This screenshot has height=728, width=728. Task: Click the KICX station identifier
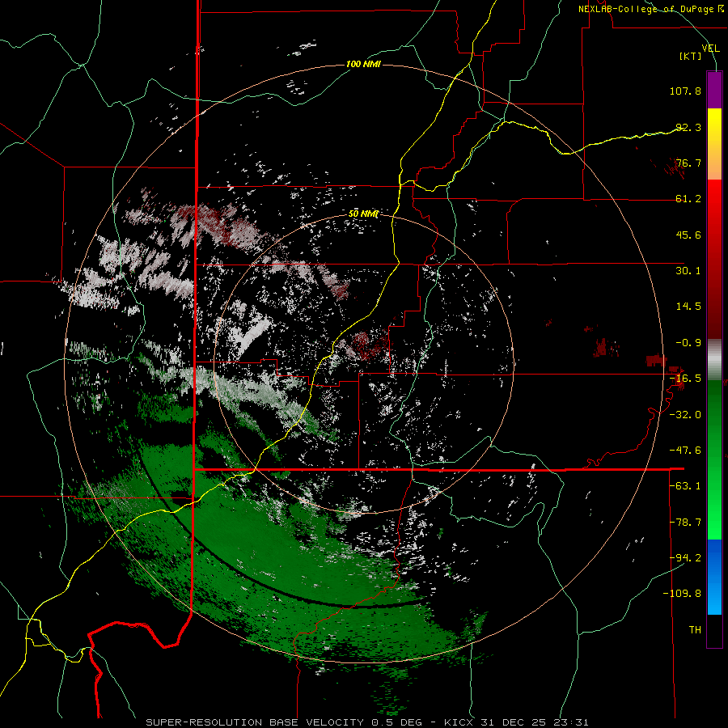click(x=459, y=722)
